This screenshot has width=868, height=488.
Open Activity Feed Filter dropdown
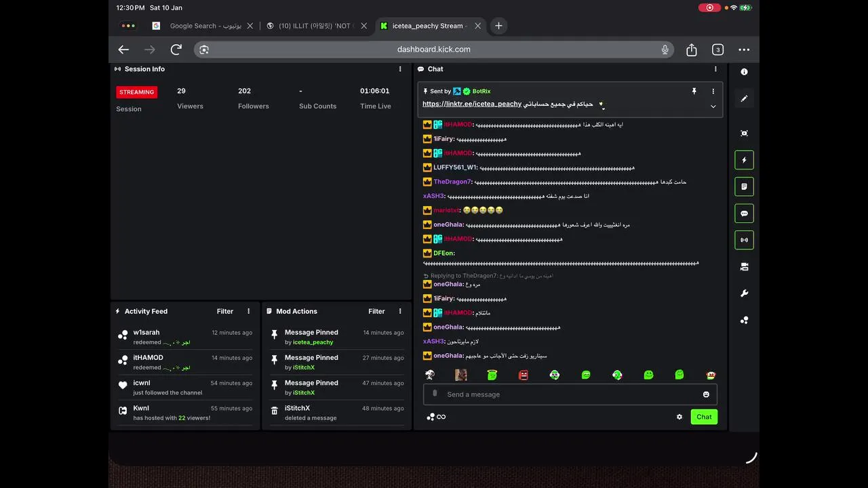(x=225, y=312)
